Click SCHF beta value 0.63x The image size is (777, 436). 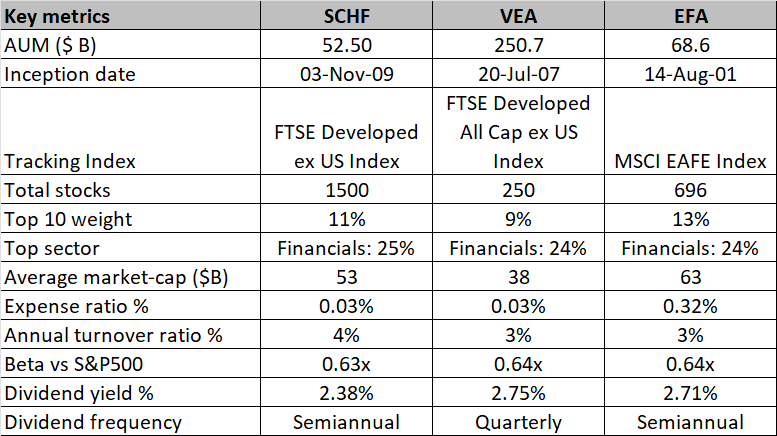(x=343, y=364)
